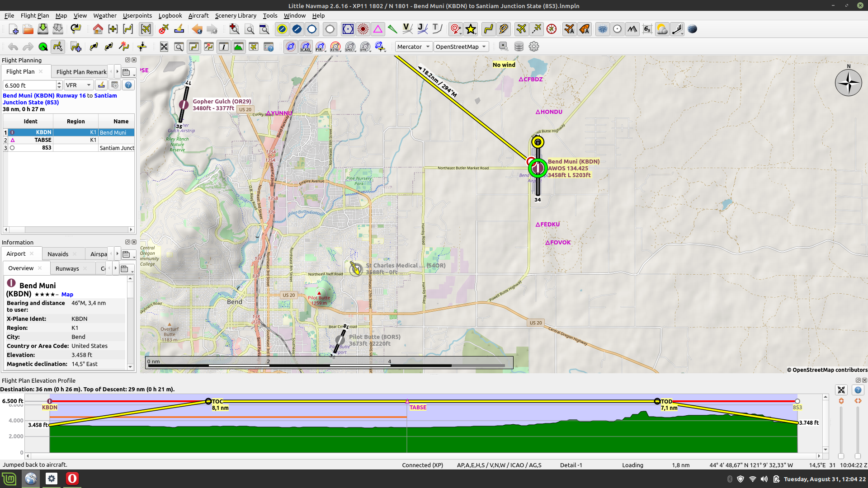Click the mountain terrain profile icon
868x488 pixels.
(x=632, y=29)
